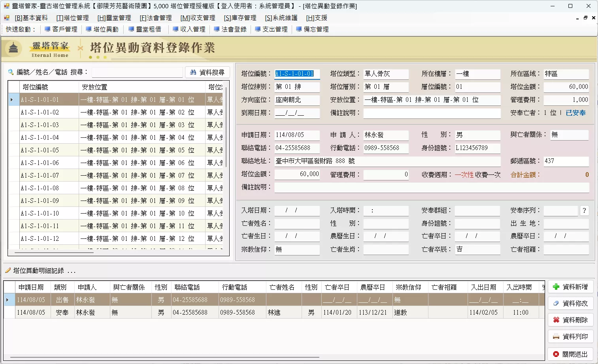The image size is (598, 364).
Task: Click the 安放位置 column header
Action: point(142,87)
